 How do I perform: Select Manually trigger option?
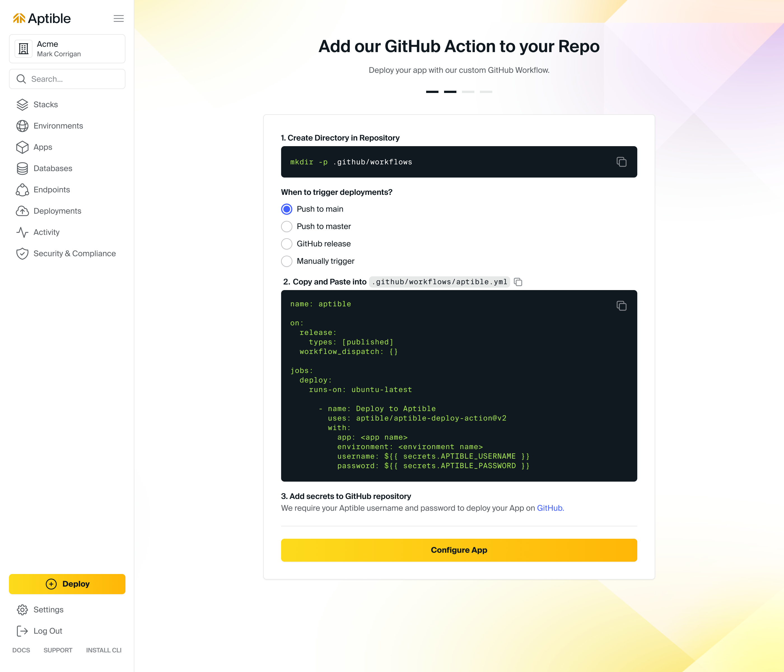[x=287, y=261]
